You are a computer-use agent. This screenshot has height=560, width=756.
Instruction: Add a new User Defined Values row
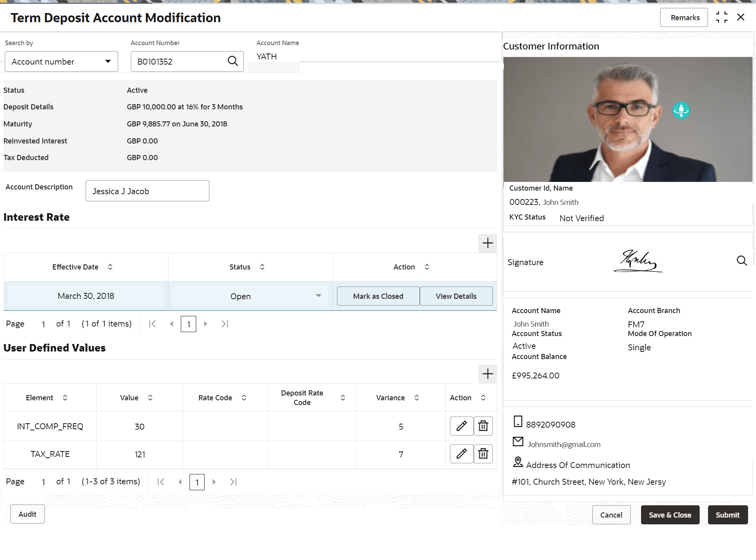[487, 374]
